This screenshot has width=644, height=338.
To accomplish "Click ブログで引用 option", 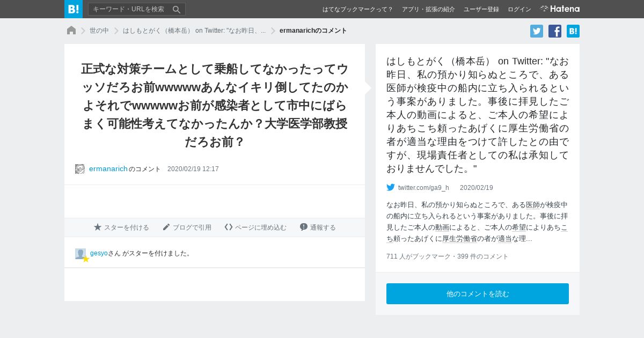I will click(187, 227).
